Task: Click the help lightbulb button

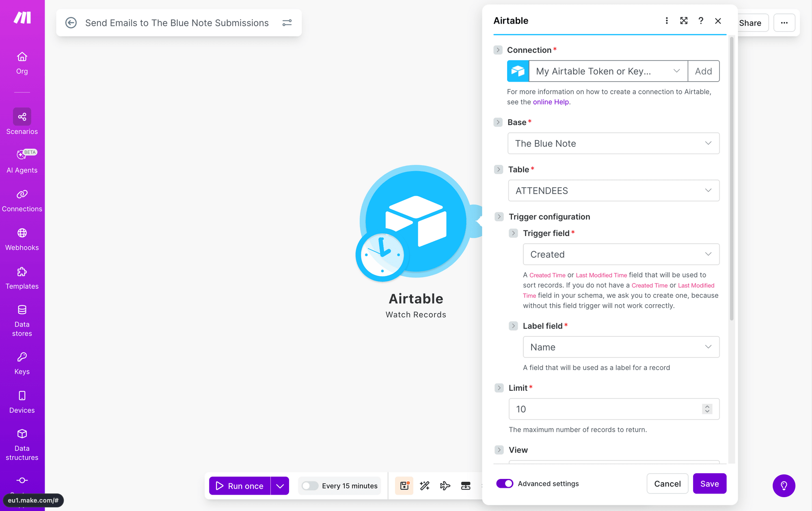Action: 784,486
